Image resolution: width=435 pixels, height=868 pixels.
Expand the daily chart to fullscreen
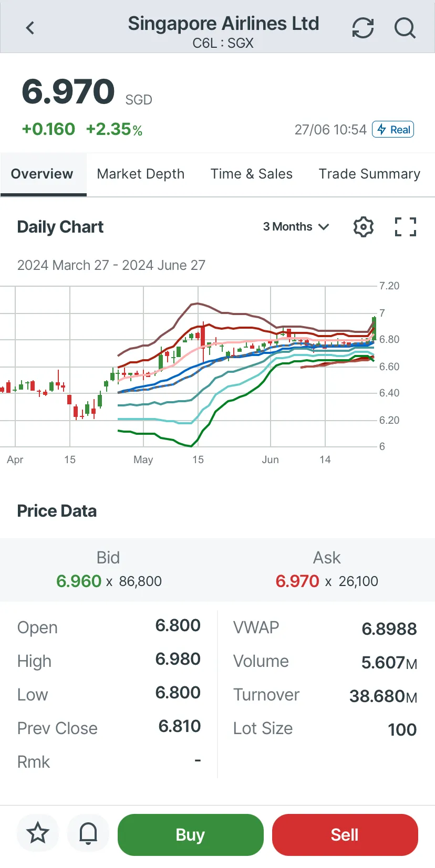pos(406,227)
